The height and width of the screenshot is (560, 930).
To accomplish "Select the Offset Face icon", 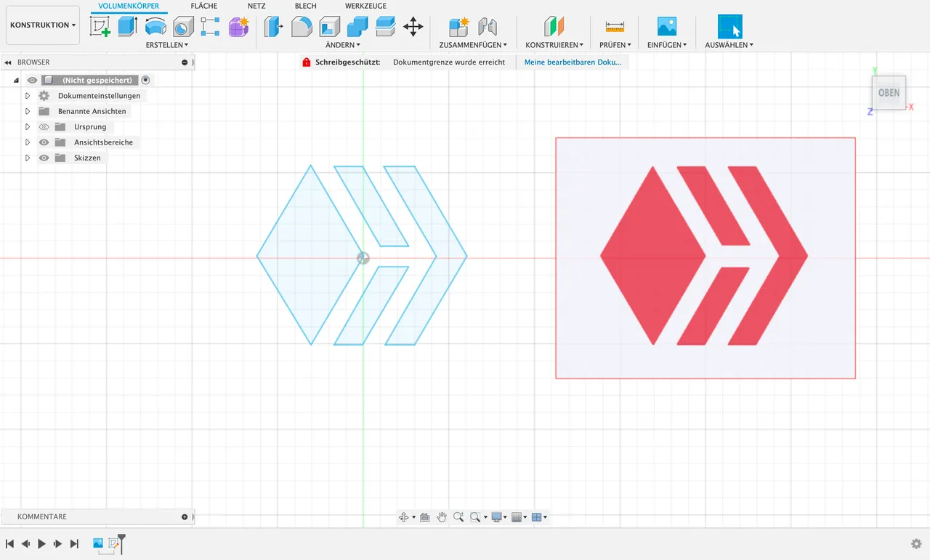I will point(385,27).
